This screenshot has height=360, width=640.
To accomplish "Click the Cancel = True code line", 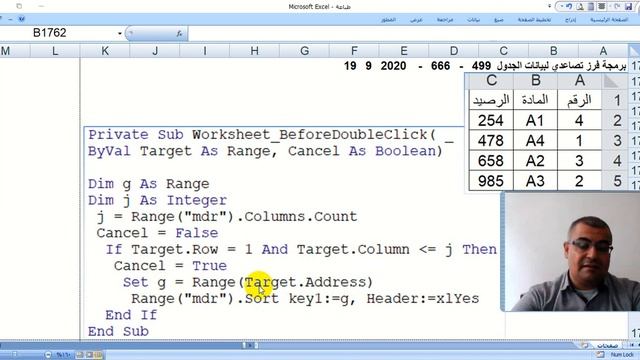I will [171, 266].
